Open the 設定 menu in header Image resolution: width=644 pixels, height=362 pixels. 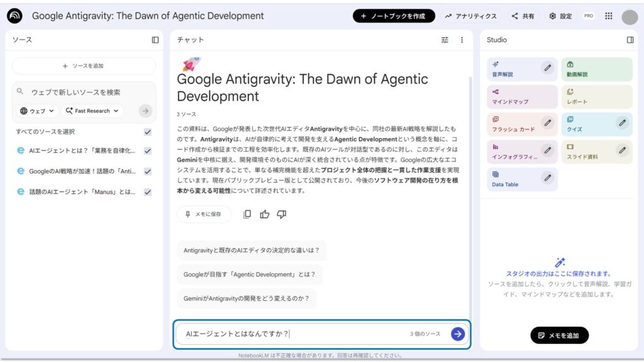coord(560,16)
